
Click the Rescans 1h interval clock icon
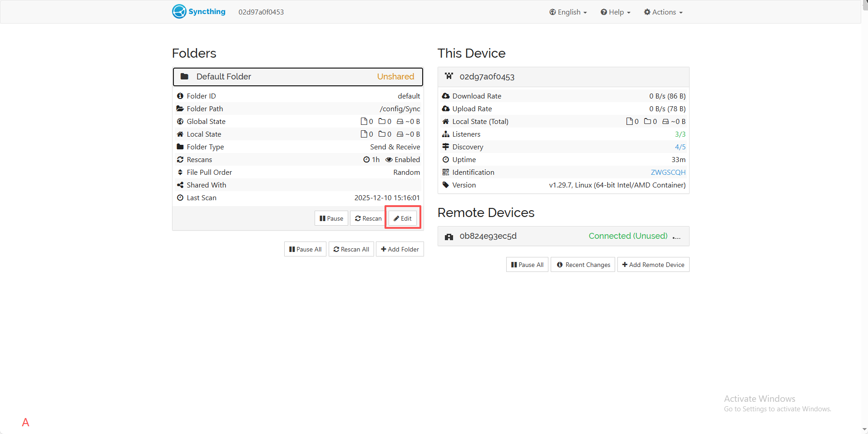pos(366,159)
